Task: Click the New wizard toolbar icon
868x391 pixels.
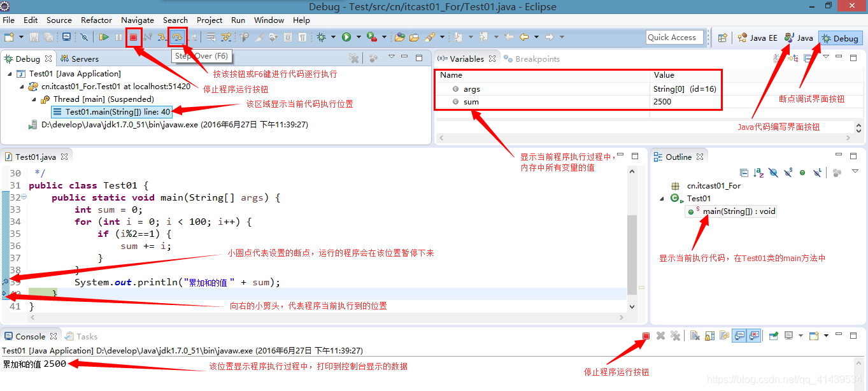Action: [10, 37]
